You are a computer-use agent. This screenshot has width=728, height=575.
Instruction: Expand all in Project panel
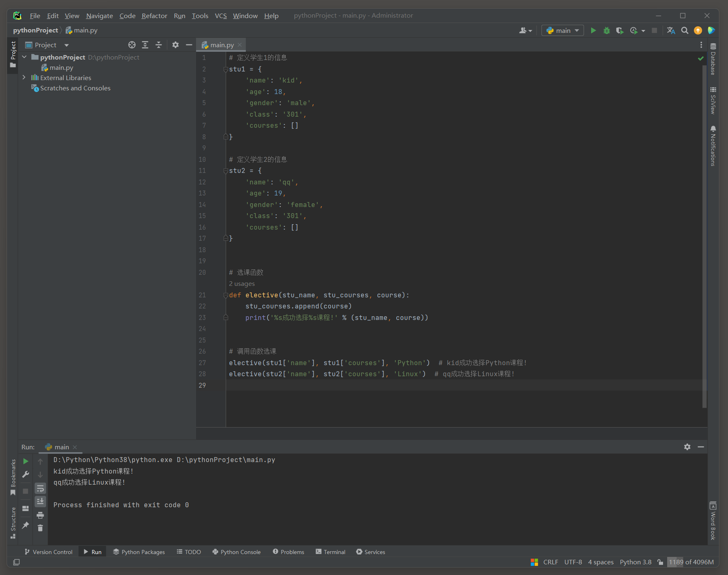click(x=145, y=45)
